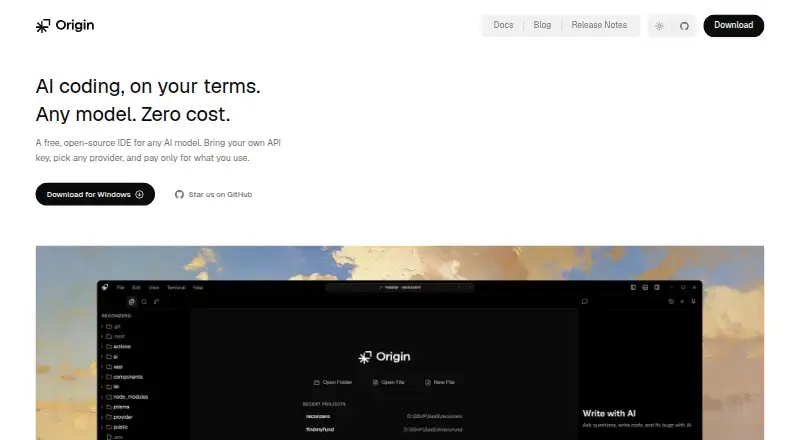Start a new chat with the plus icon
The image size is (800, 440).
[682, 302]
